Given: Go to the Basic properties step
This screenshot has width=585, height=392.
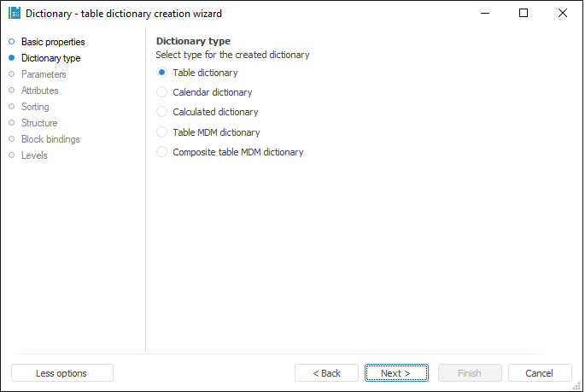Looking at the screenshot, I should pyautogui.click(x=52, y=42).
